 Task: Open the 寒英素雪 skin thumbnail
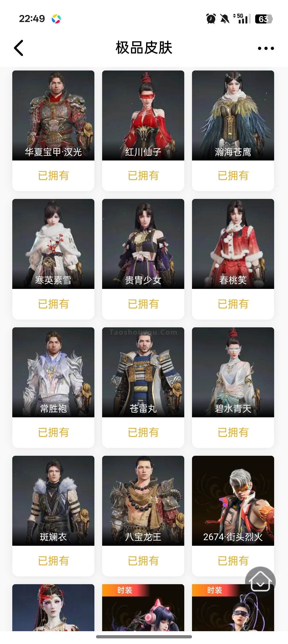point(53,244)
